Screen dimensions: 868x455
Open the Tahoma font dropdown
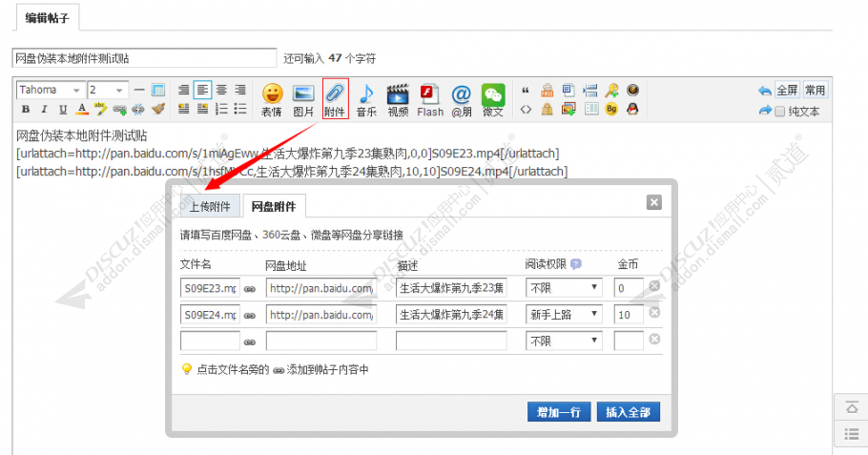point(50,90)
